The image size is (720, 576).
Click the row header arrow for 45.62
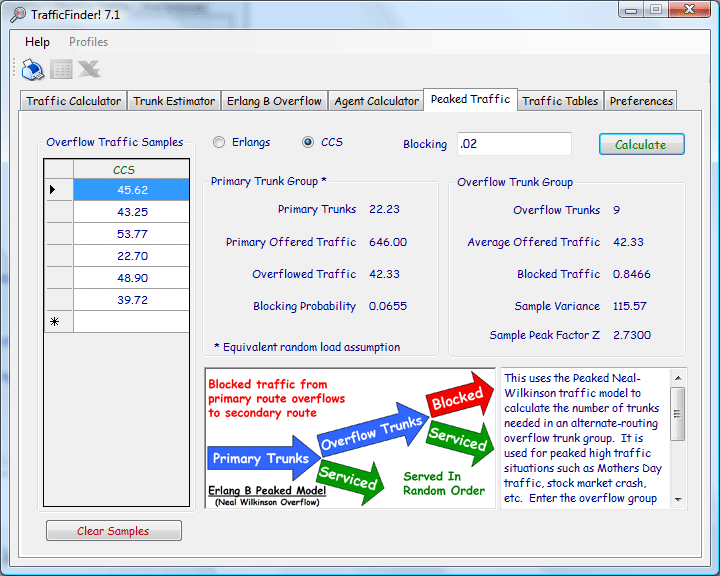coord(59,190)
